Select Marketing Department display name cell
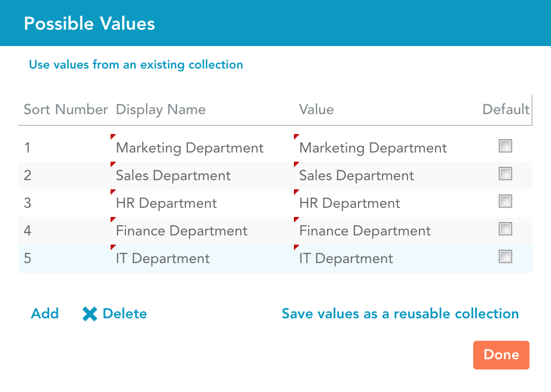The width and height of the screenshot is (551, 392). pyautogui.click(x=202, y=148)
